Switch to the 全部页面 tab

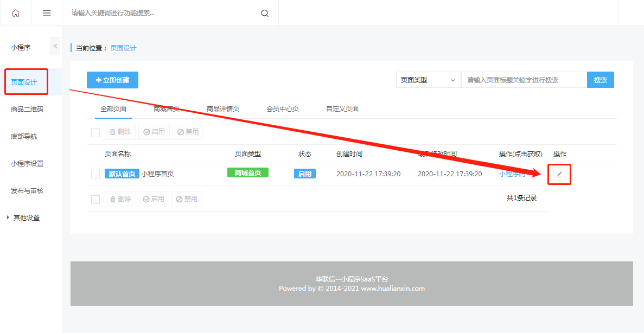pyautogui.click(x=113, y=109)
